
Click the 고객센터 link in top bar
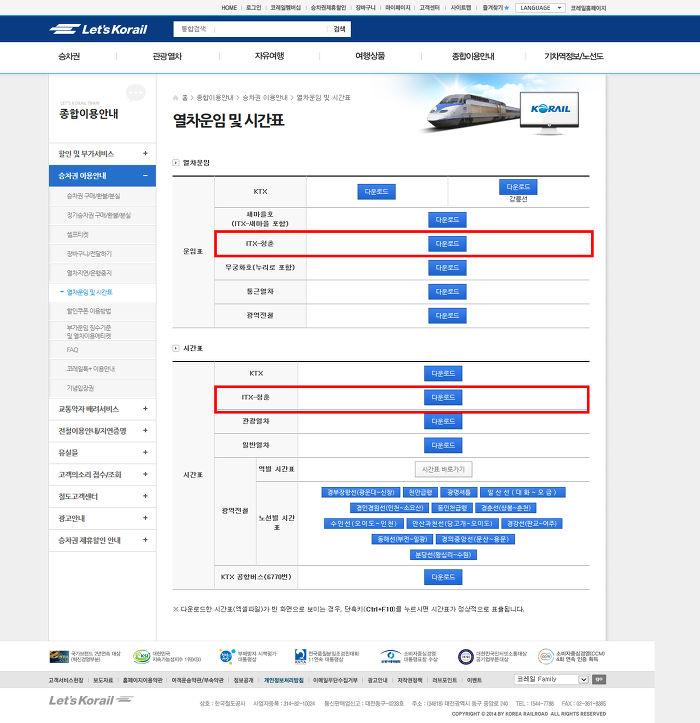point(429,8)
